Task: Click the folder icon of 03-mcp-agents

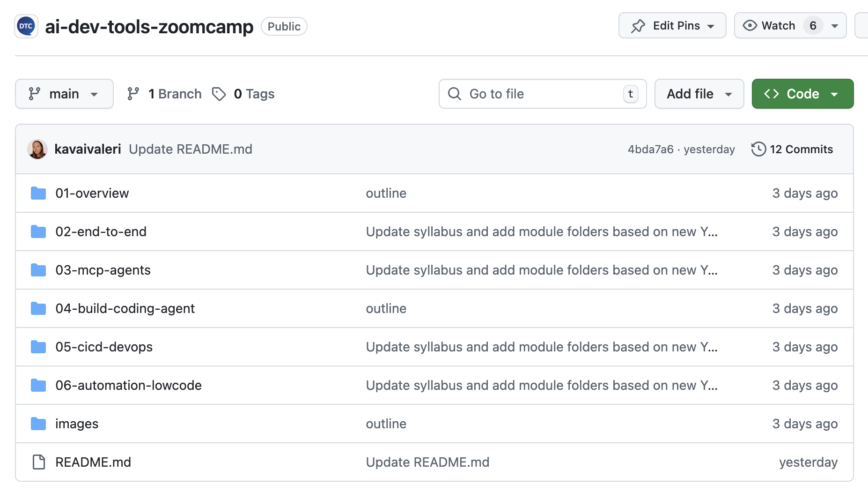Action: (38, 270)
